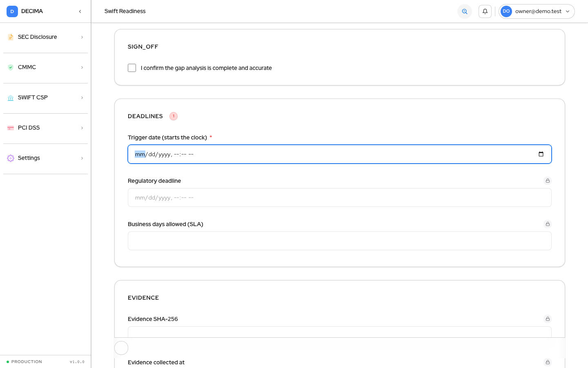Viewport: 588px width, 368px height.
Task: Open the owner@demo.test account dropdown
Action: pos(537,11)
